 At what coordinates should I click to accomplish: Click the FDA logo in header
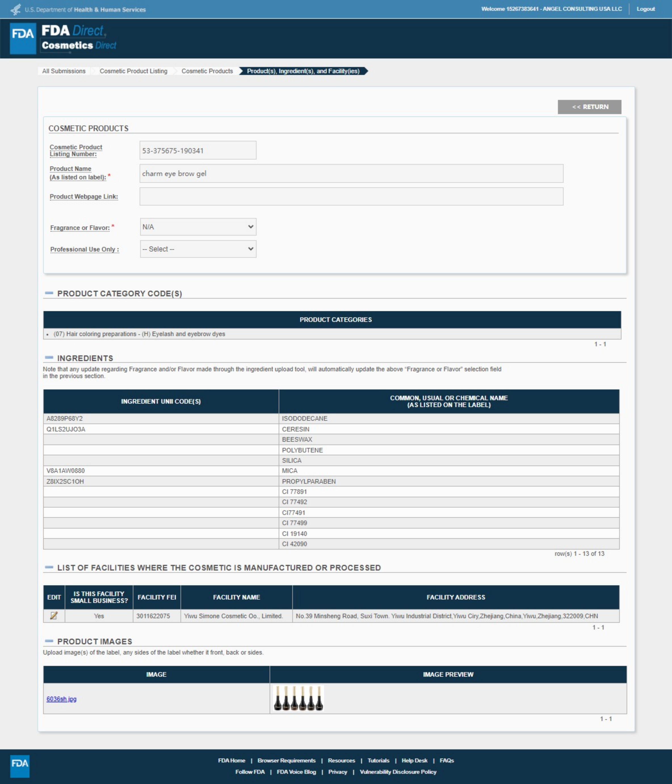(x=23, y=38)
